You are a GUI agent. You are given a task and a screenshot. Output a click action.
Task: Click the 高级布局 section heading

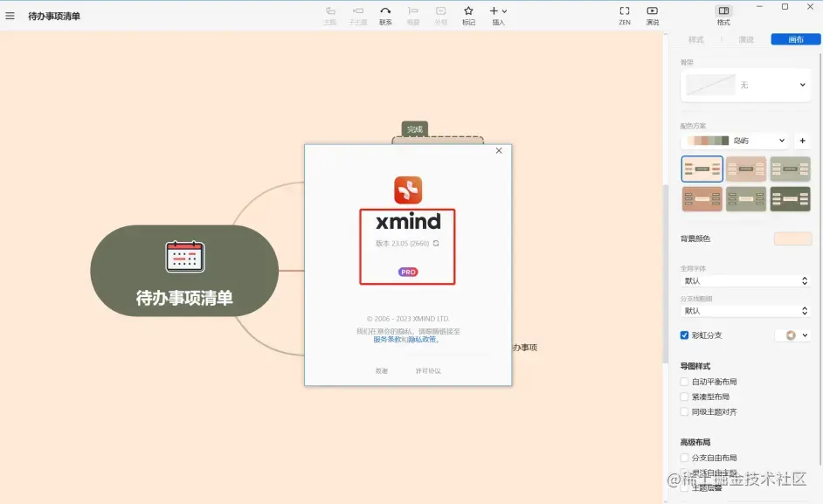(695, 442)
